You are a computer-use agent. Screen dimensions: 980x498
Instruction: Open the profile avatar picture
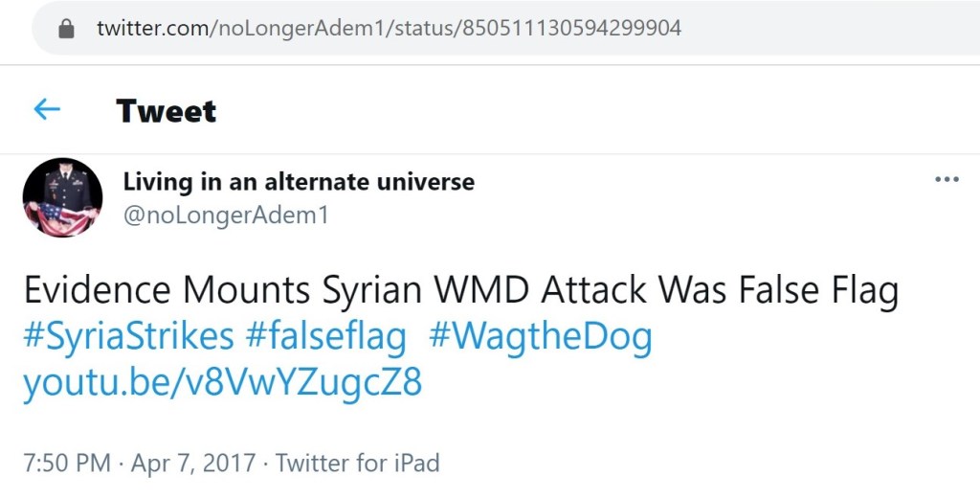pos(62,197)
